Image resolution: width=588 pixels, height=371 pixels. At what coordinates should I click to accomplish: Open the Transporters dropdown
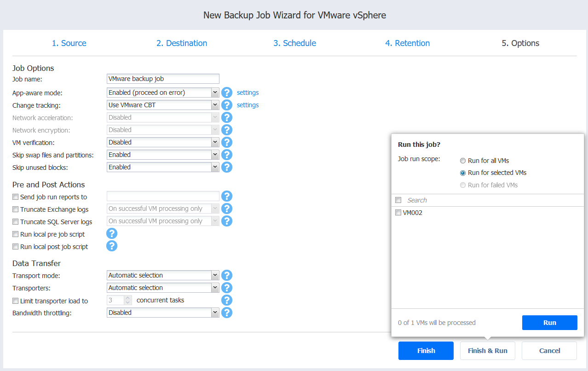tap(163, 288)
